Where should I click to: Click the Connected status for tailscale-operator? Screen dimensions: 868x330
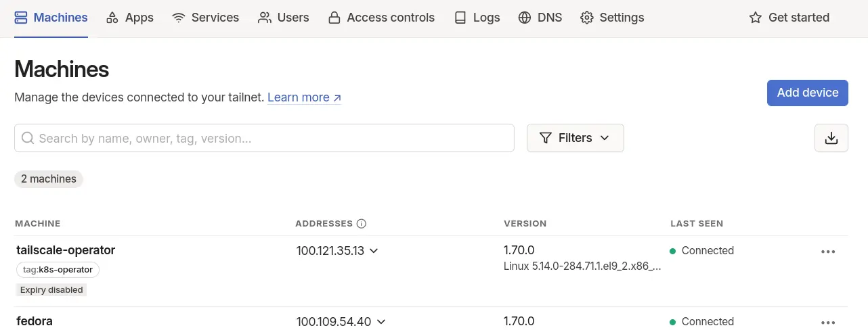pyautogui.click(x=702, y=251)
